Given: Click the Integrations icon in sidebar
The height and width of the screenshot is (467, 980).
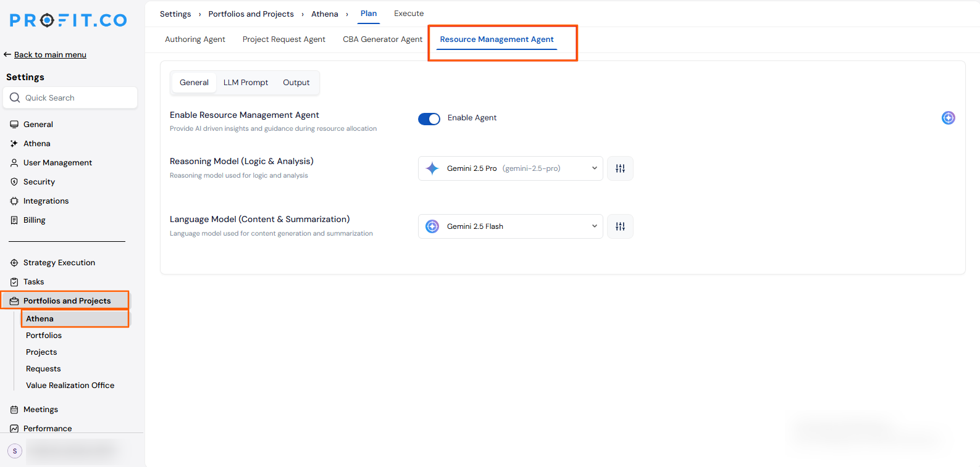Looking at the screenshot, I should pyautogui.click(x=14, y=201).
